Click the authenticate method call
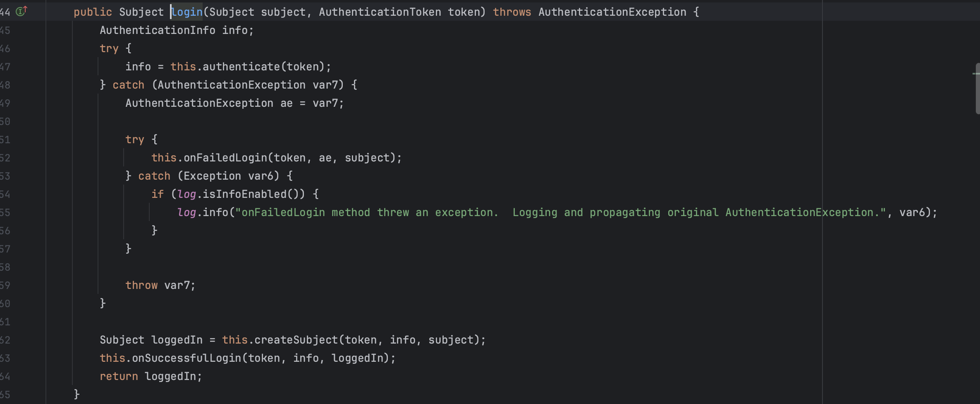The height and width of the screenshot is (404, 980). tap(241, 67)
